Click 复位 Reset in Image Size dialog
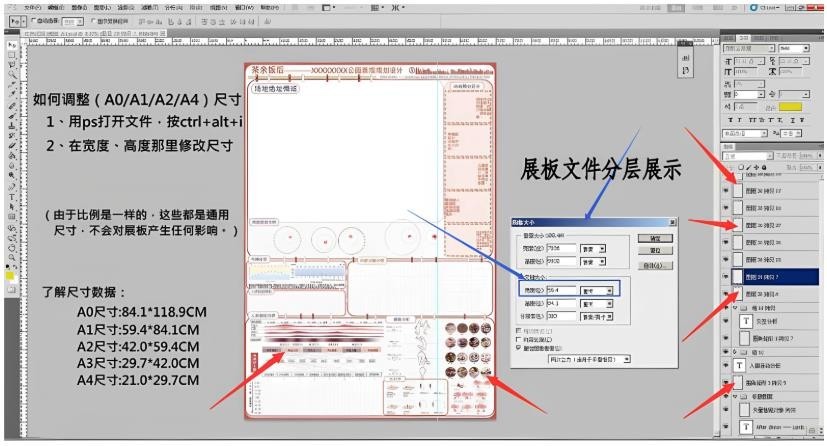This screenshot has height=446, width=827. 655,251
